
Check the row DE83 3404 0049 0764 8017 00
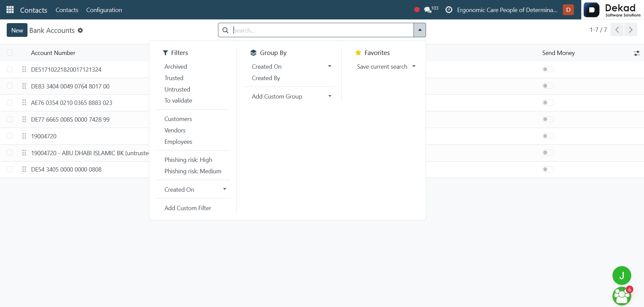[10, 86]
